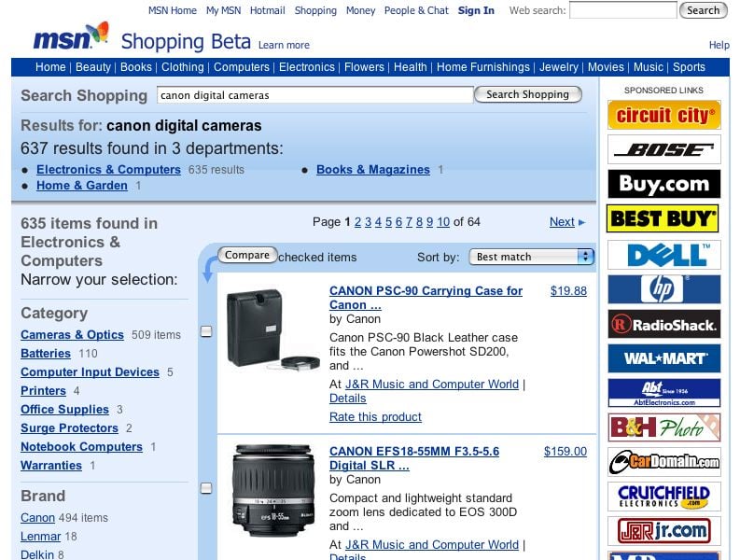Open the Beauty department tab

(93, 67)
